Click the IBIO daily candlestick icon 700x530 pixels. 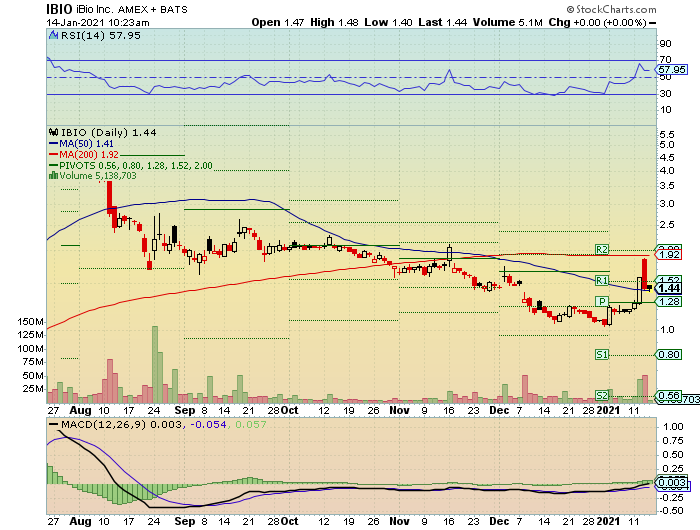tap(54, 133)
